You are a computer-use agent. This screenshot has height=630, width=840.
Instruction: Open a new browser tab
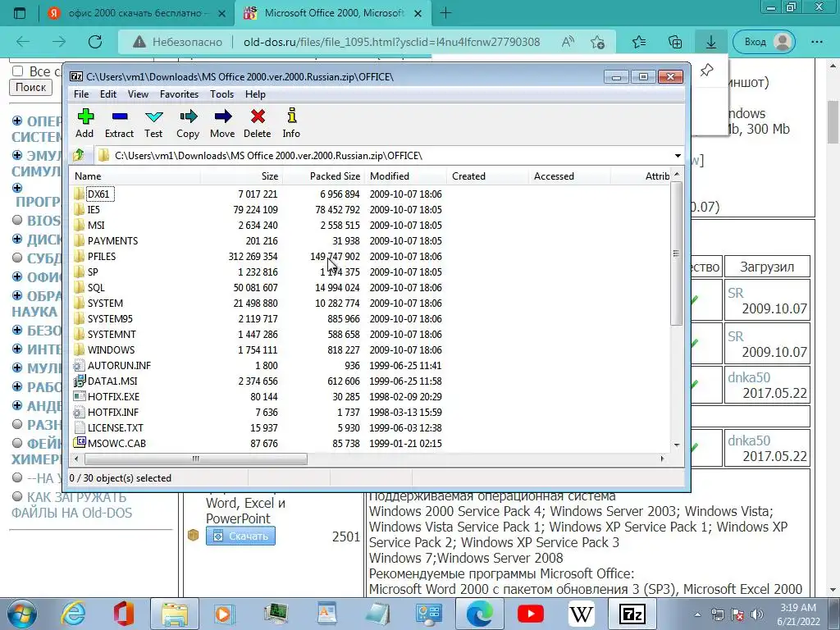coord(445,13)
